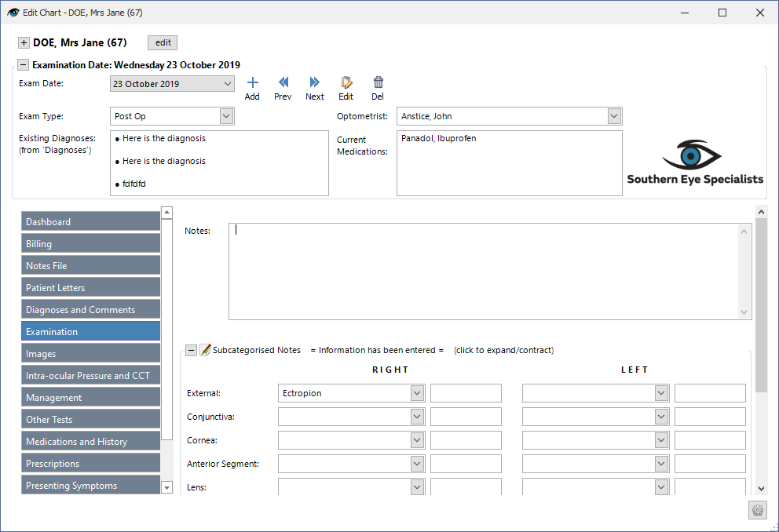Go to previous exam with Prev arrows
This screenshot has width=779, height=532.
[283, 82]
